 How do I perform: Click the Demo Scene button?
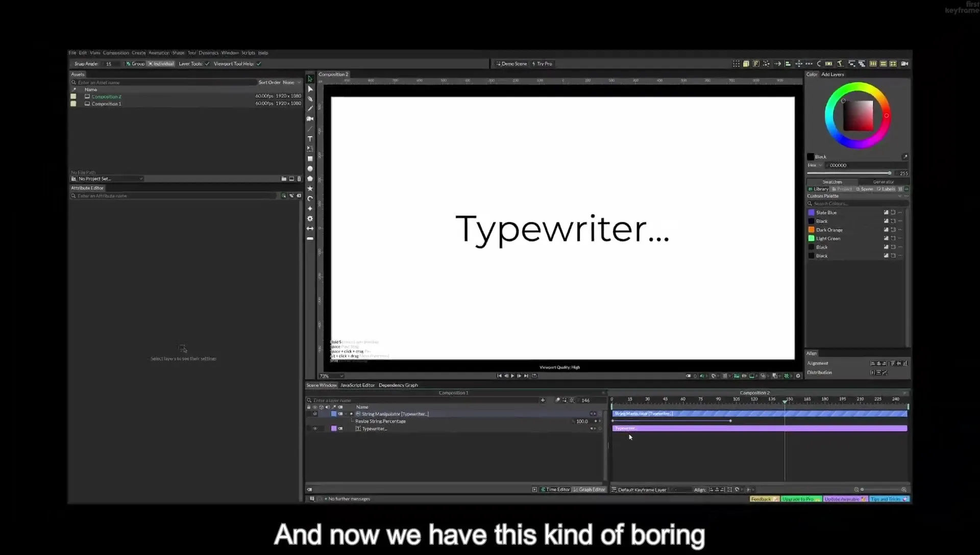coord(511,64)
